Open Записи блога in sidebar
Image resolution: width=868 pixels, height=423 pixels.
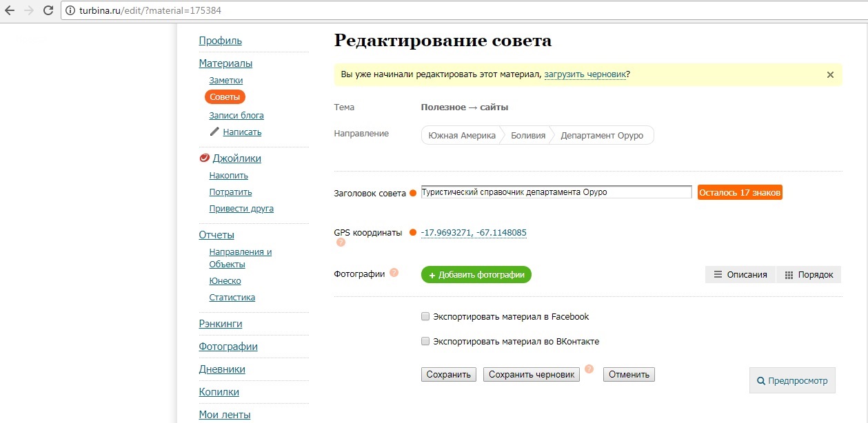click(236, 116)
